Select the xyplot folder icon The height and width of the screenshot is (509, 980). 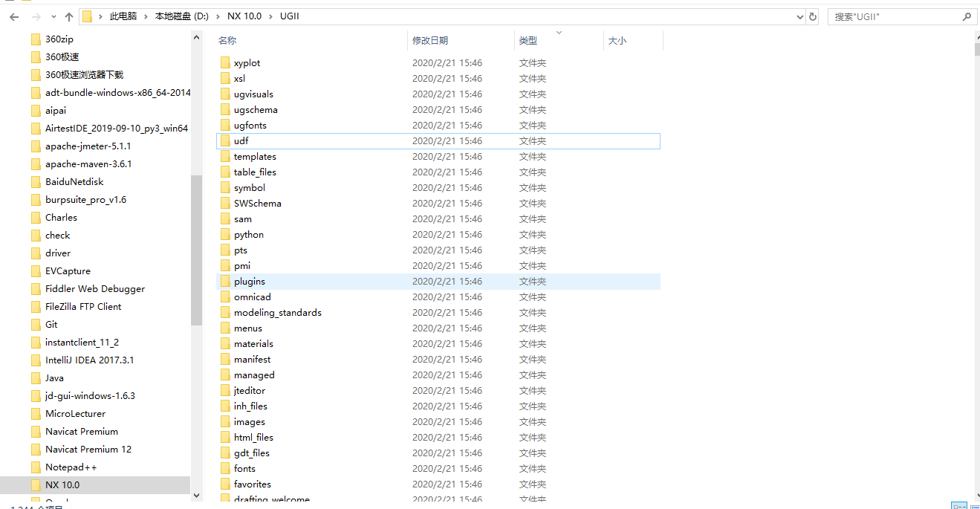(x=226, y=62)
